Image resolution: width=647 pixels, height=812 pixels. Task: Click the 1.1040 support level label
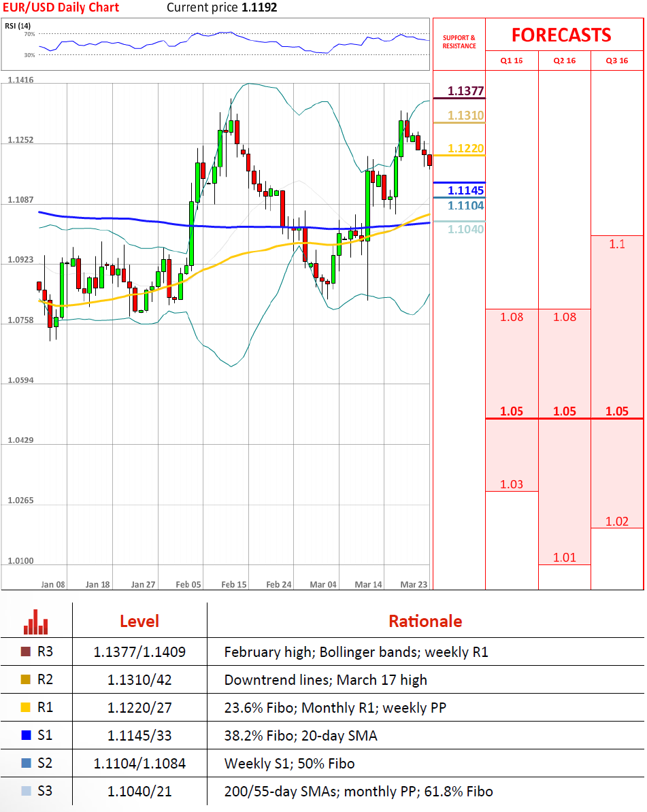coord(465,229)
